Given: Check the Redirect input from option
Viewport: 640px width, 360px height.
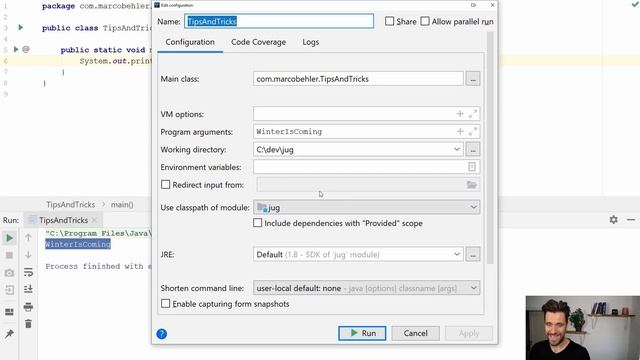Looking at the screenshot, I should [165, 185].
